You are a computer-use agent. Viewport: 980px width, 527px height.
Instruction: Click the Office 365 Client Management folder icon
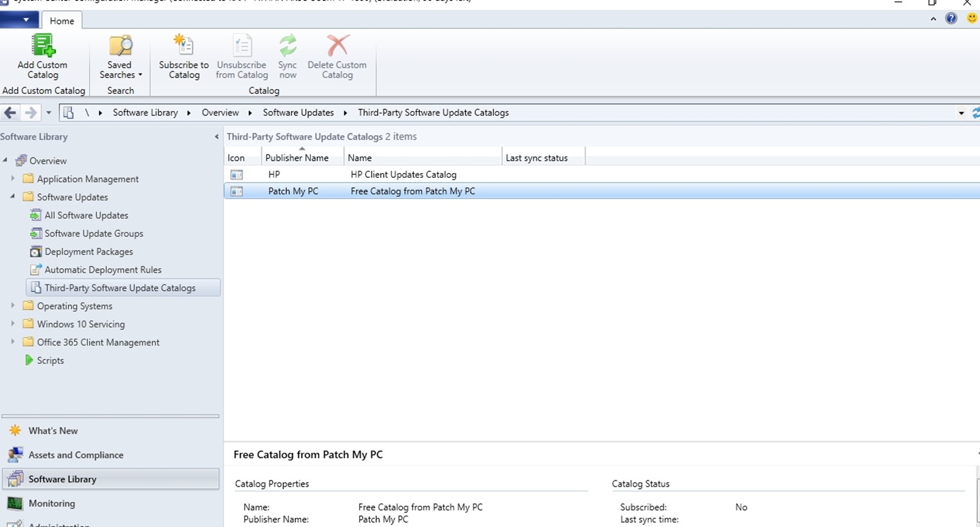[x=28, y=342]
